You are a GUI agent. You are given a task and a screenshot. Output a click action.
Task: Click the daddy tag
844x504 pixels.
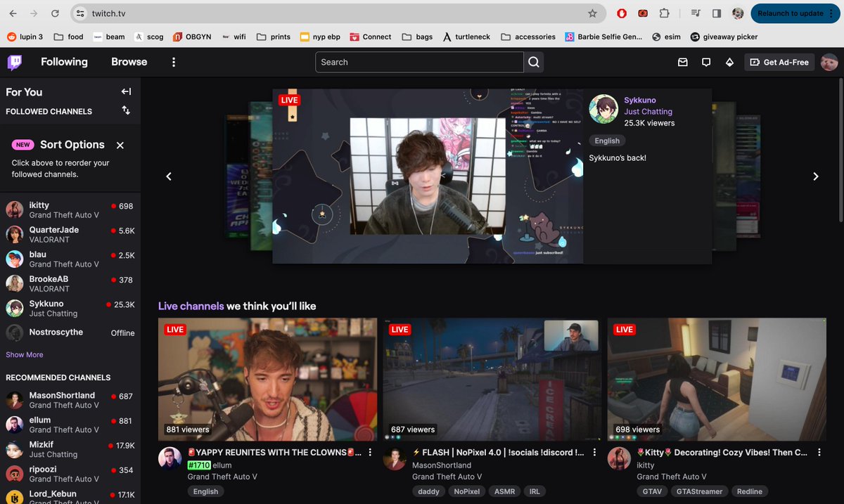428,492
